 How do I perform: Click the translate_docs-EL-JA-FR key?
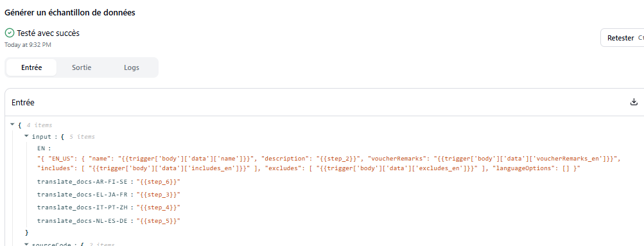(82, 195)
